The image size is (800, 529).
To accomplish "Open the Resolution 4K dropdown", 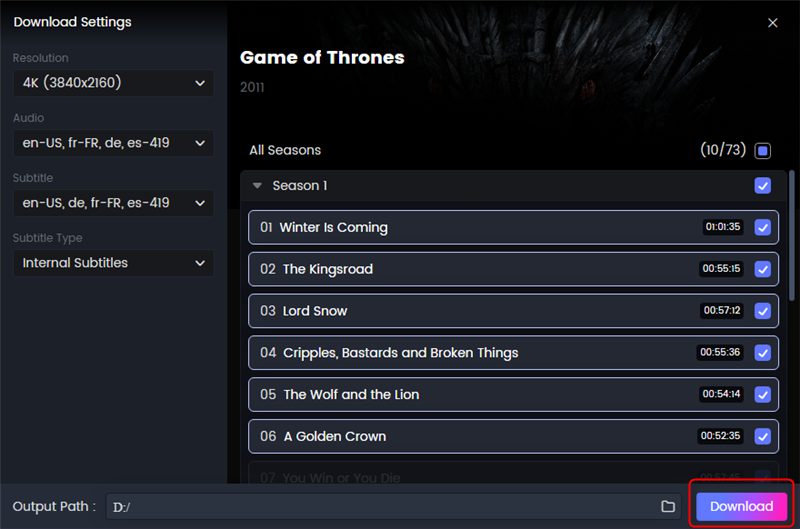I will [113, 83].
